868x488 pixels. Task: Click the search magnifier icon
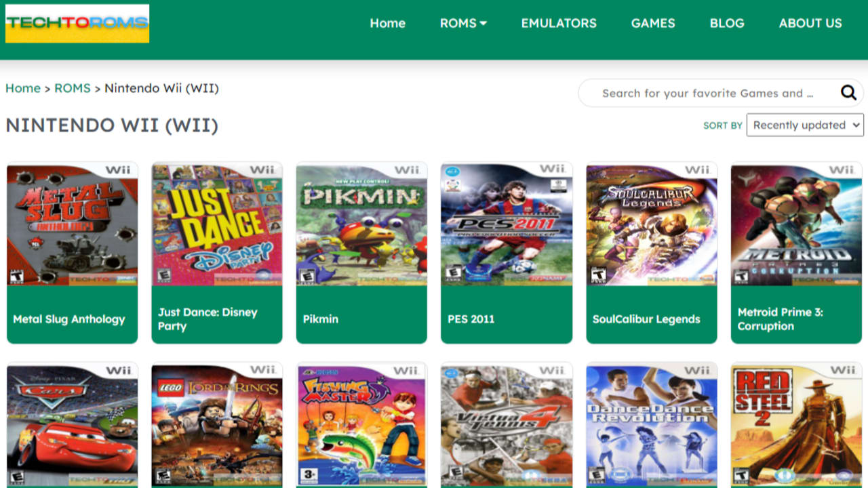[848, 93]
